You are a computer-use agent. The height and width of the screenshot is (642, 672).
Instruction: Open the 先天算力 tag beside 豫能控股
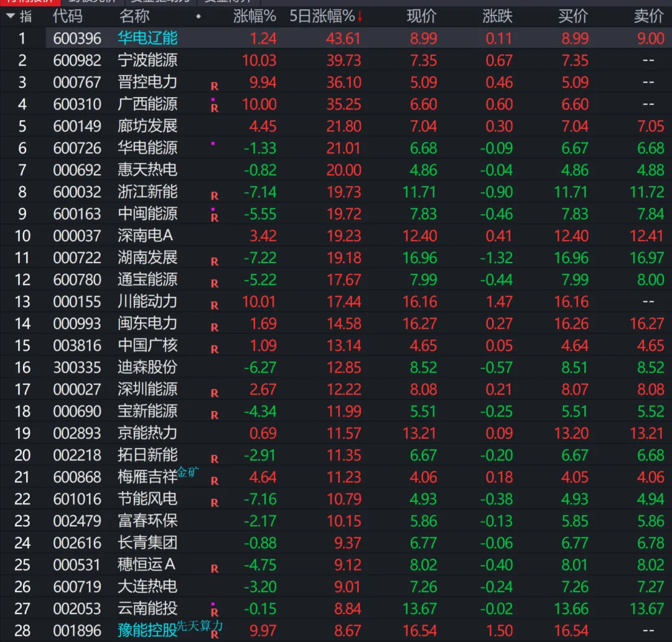coord(200,626)
